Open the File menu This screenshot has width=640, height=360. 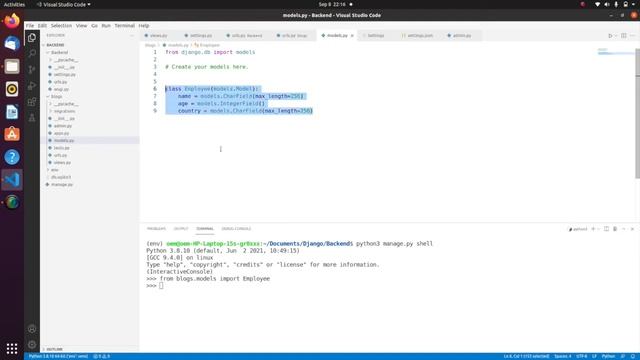(x=30, y=25)
